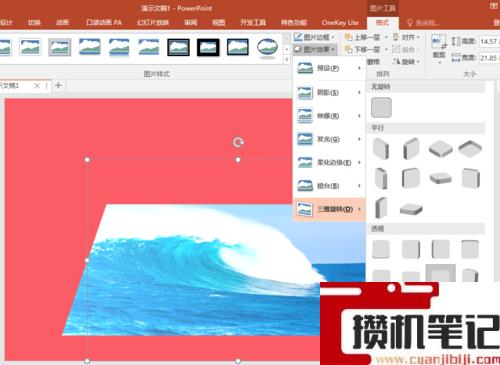This screenshot has width=500, height=365.
Task: Click the 裁剪 (Crop) tool icon
Action: (x=438, y=42)
